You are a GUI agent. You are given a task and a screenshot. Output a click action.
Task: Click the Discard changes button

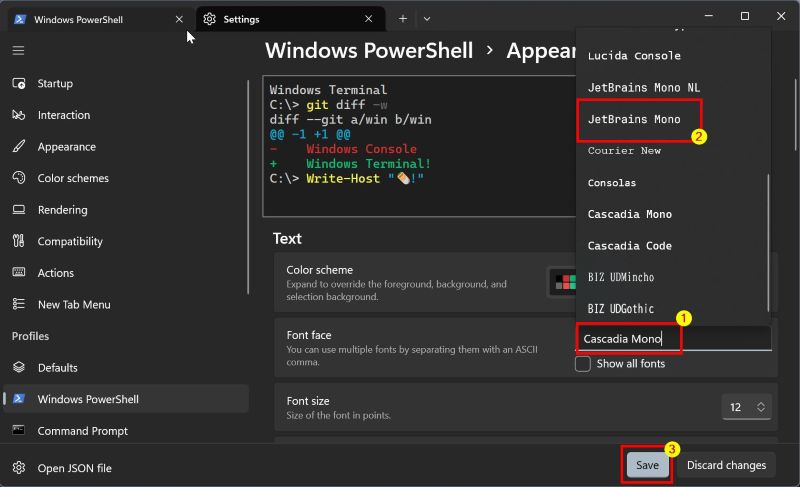(726, 465)
